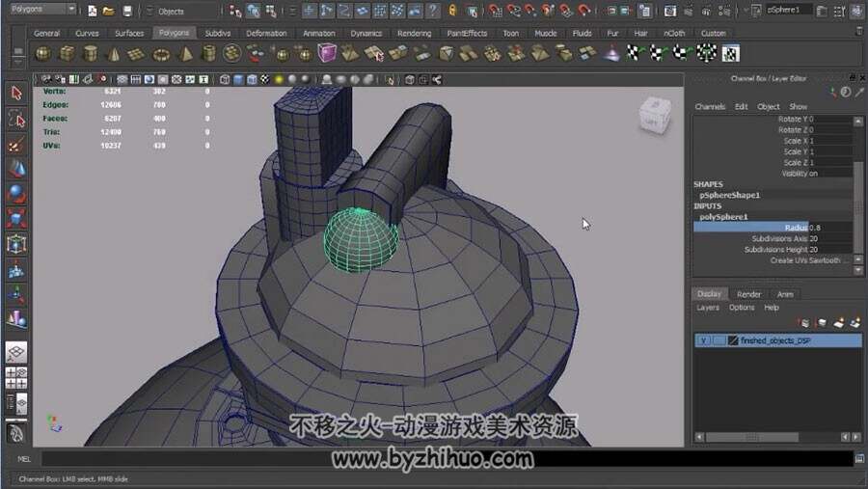868x489 pixels.
Task: Click the four-view layout icon
Action: [16, 378]
